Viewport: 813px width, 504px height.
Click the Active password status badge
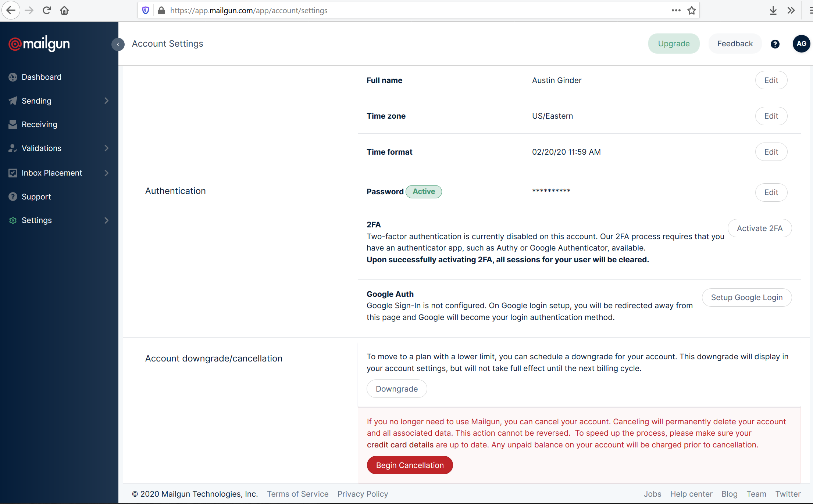point(424,192)
